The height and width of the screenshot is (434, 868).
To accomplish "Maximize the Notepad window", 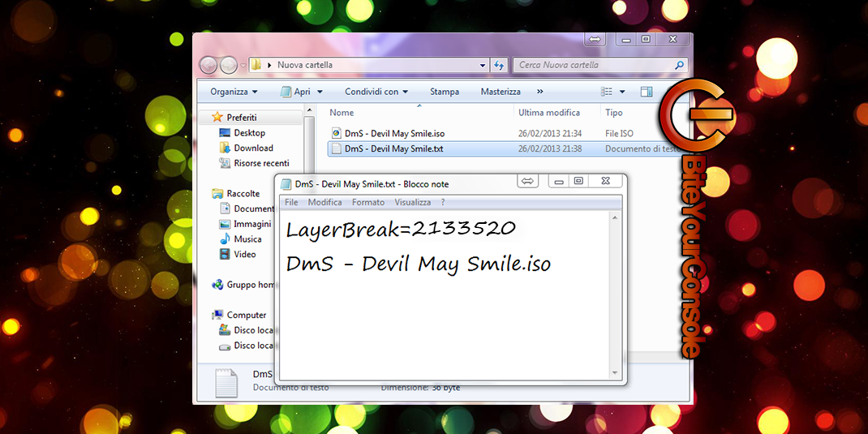I will point(578,180).
